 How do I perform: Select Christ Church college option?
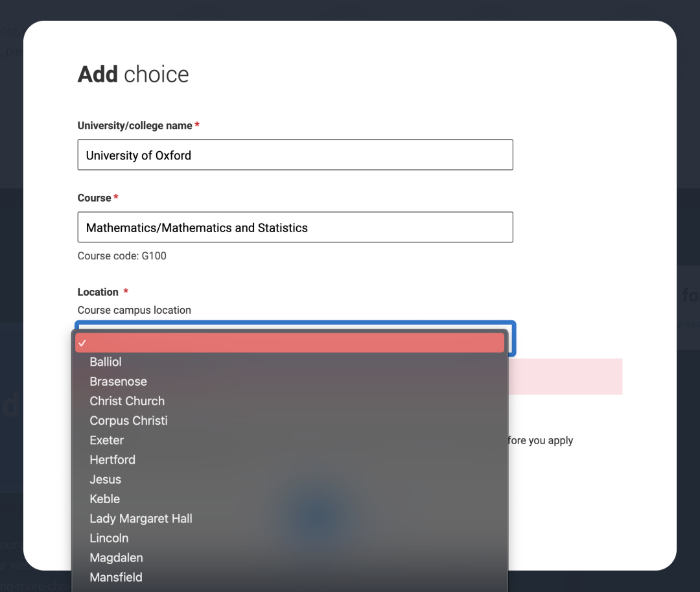pos(290,401)
